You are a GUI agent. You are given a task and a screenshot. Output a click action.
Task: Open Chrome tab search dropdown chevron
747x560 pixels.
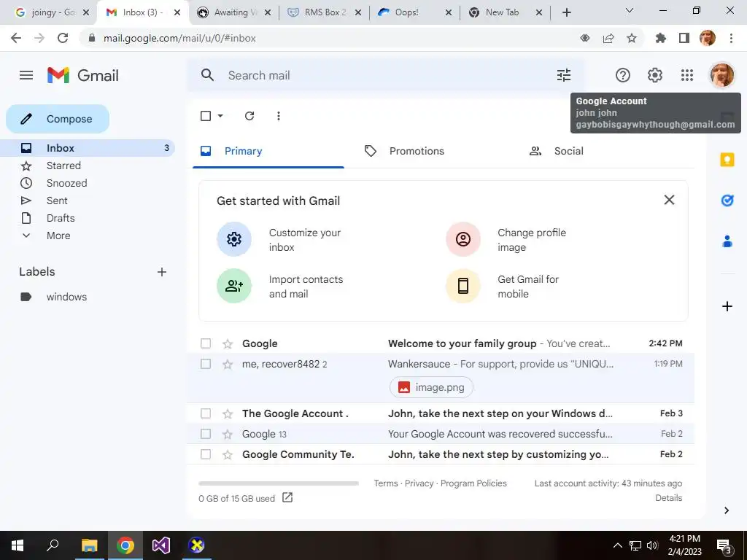tap(629, 10)
